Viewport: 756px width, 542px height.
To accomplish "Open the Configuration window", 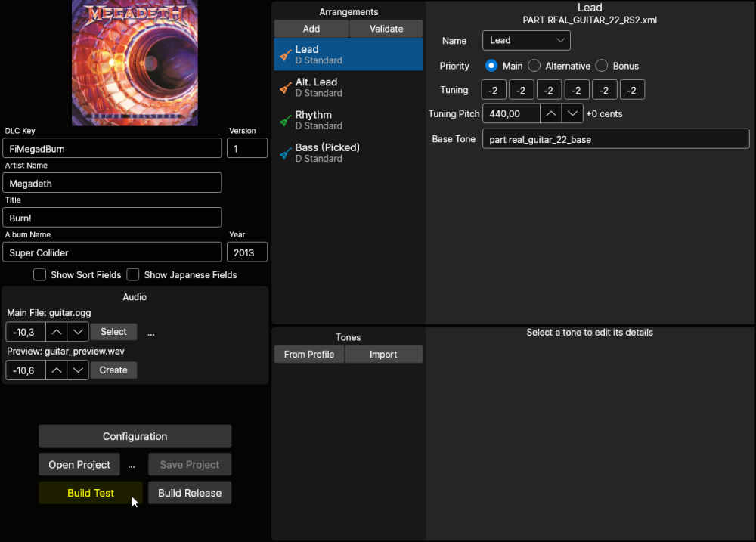I will click(x=135, y=436).
